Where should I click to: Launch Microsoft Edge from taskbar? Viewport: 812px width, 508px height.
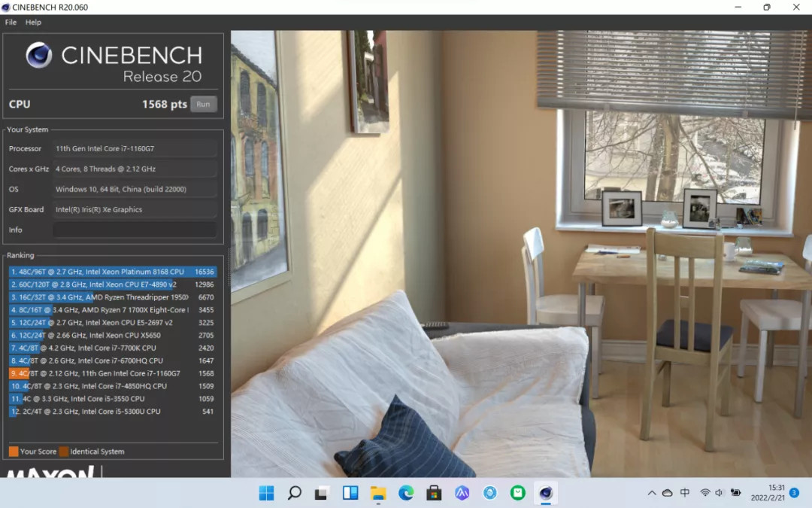pos(406,493)
